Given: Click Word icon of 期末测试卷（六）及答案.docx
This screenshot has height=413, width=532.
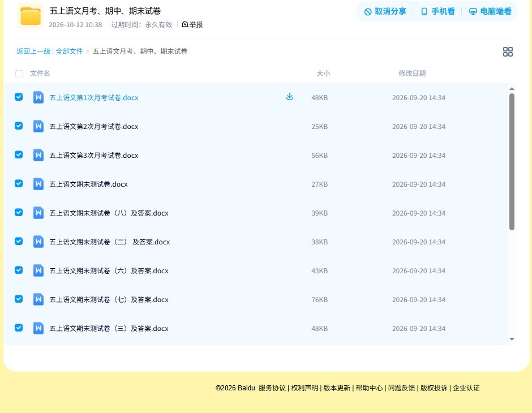Looking at the screenshot, I should click(38, 270).
